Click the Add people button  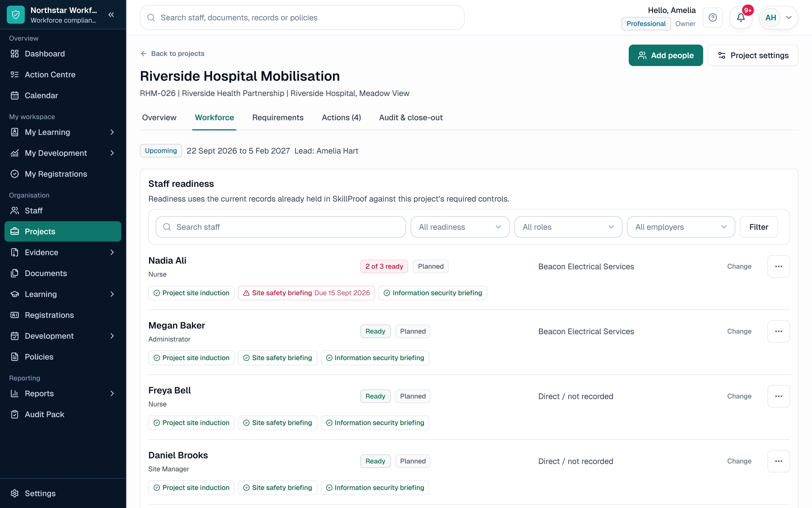[x=666, y=55]
